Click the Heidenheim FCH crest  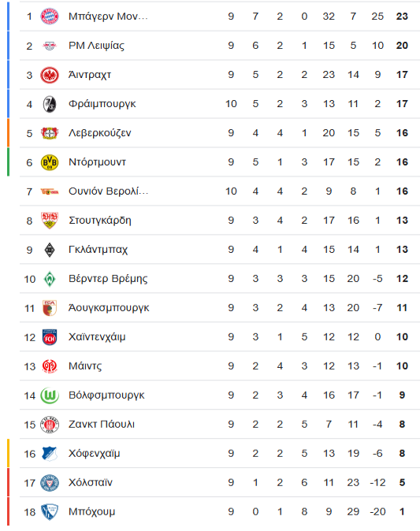pyautogui.click(x=50, y=337)
